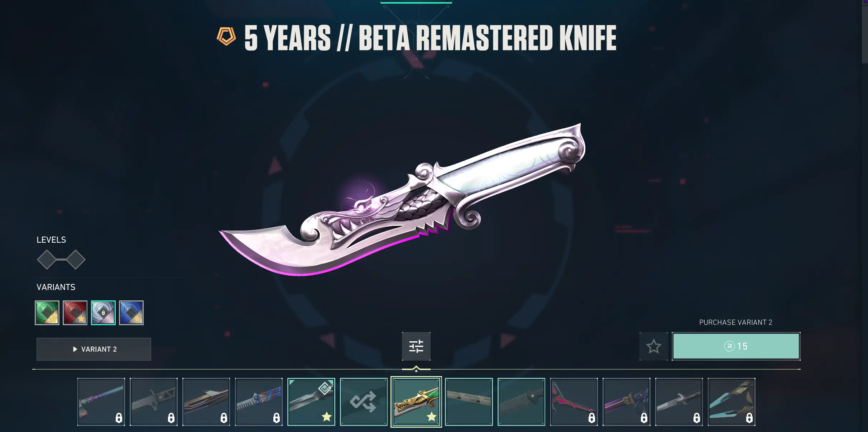The image size is (868, 432).
Task: Collapse the skin carousel chevron
Action: click(416, 369)
